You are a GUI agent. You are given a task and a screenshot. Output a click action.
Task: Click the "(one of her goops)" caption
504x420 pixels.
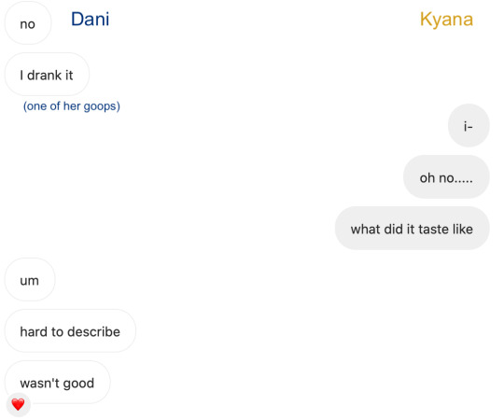coord(72,106)
